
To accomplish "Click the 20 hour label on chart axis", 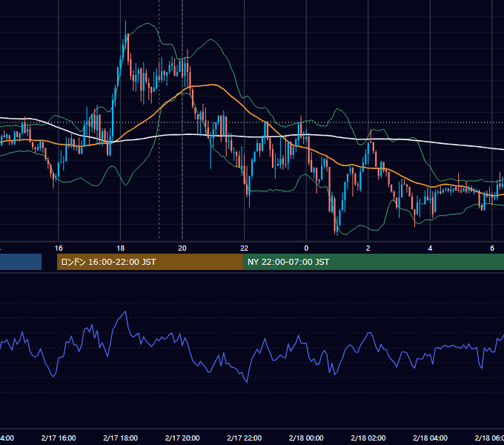I will point(182,248).
